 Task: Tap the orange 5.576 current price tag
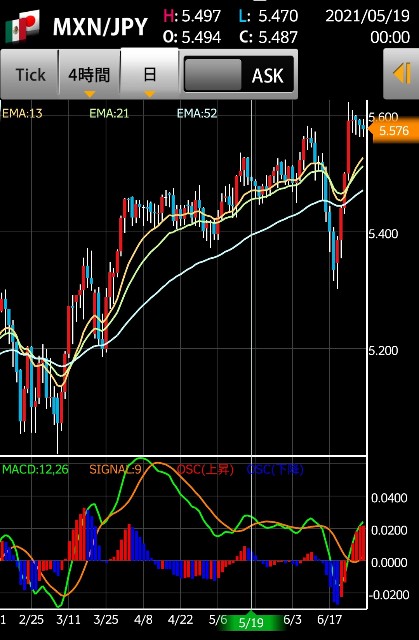coord(393,131)
